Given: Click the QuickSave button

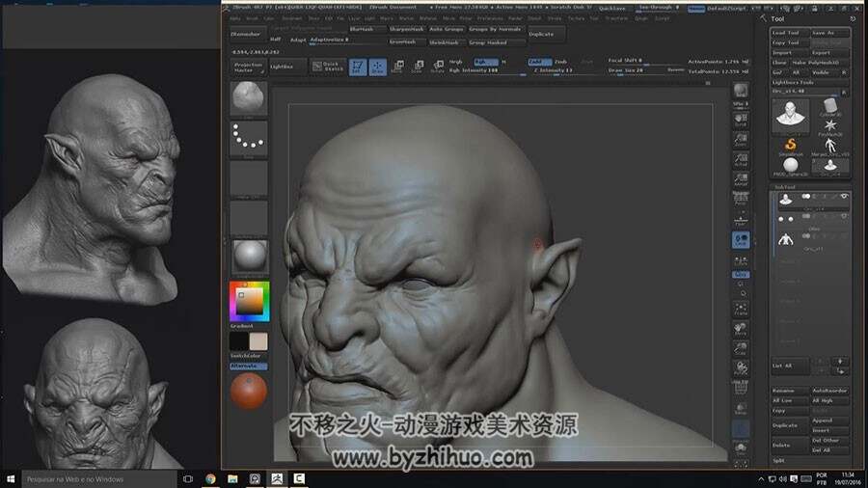Looking at the screenshot, I should click(x=612, y=9).
